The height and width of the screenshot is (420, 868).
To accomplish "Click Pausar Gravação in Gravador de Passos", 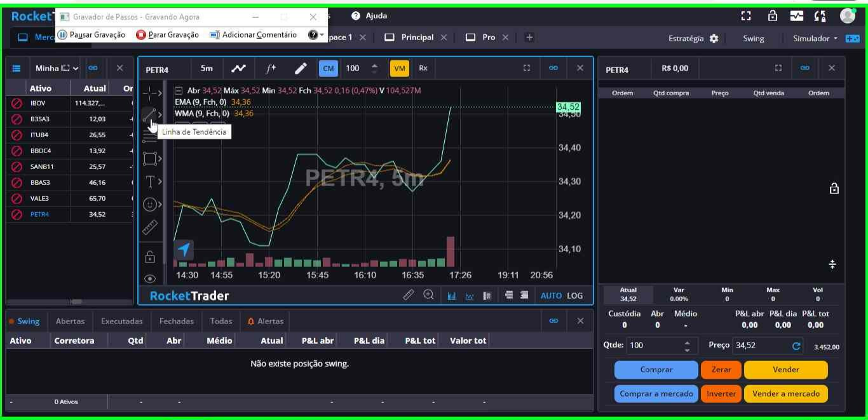I will [92, 35].
